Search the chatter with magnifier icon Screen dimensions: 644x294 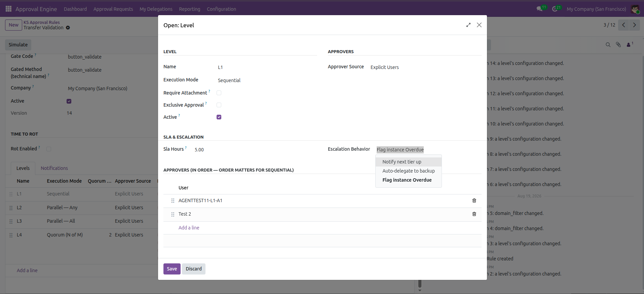(608, 45)
